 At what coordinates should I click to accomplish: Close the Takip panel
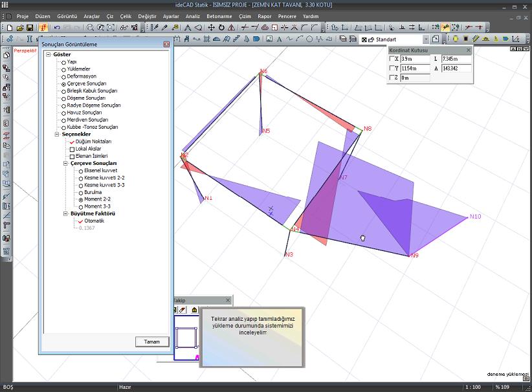pyautogui.click(x=228, y=300)
